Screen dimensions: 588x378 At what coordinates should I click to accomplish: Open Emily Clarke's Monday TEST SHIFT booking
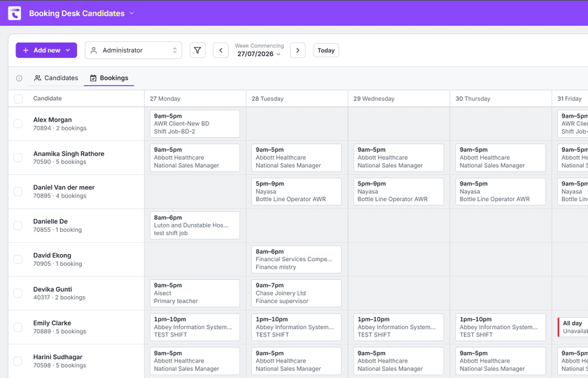tap(195, 327)
